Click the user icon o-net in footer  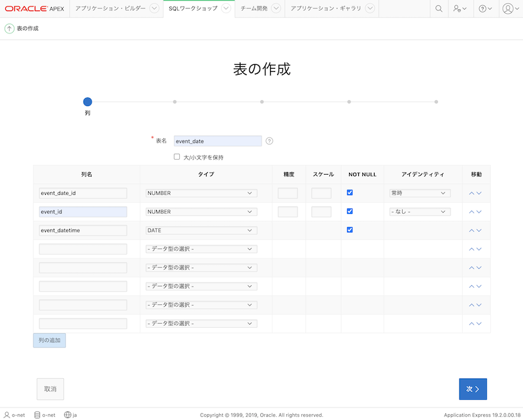coord(7,415)
